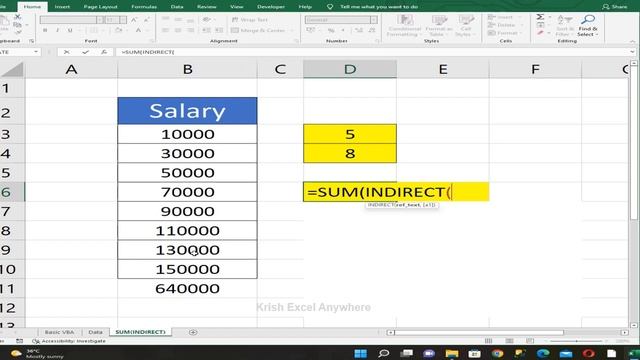Open Conditional Formatting menu

tap(405, 25)
